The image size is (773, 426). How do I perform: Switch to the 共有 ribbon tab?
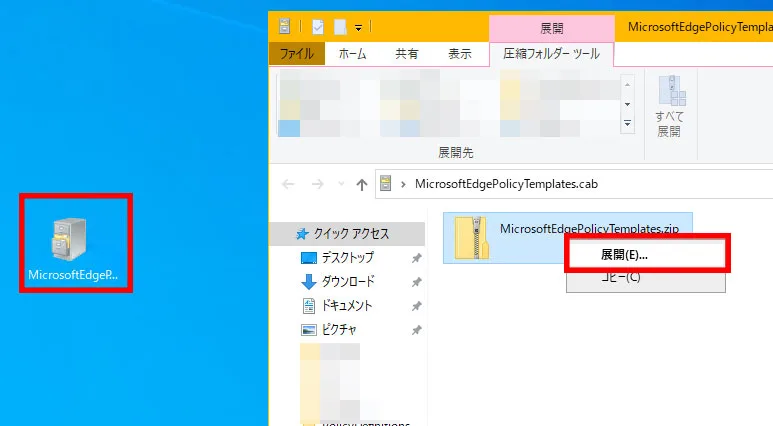click(407, 54)
